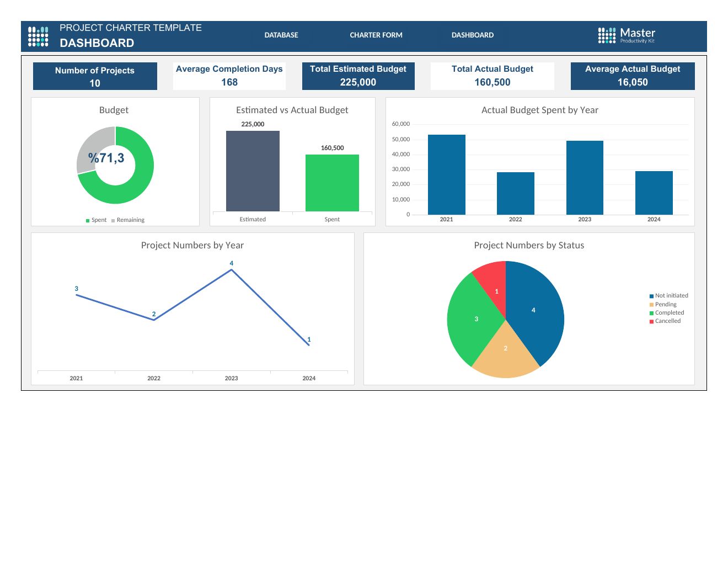Select the 2024 bar in Actual Budget Spent chart

(654, 193)
